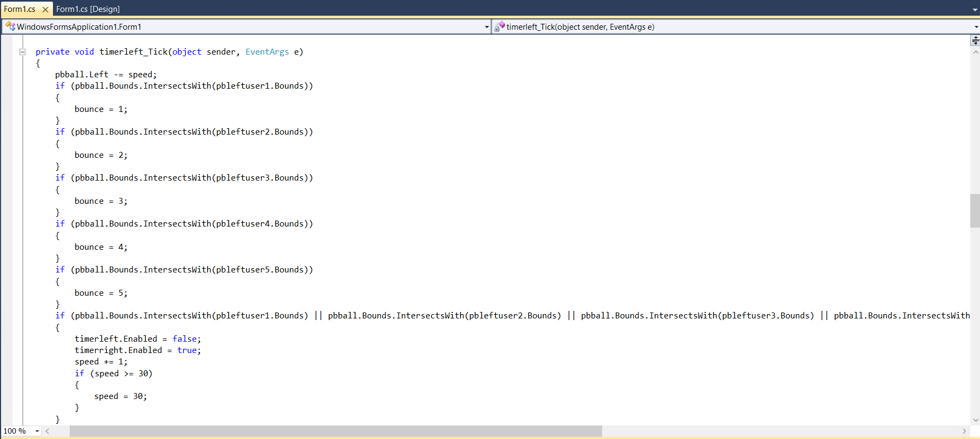The image size is (980, 439).
Task: Click the method name timerleft_Tick in code
Action: click(x=134, y=52)
